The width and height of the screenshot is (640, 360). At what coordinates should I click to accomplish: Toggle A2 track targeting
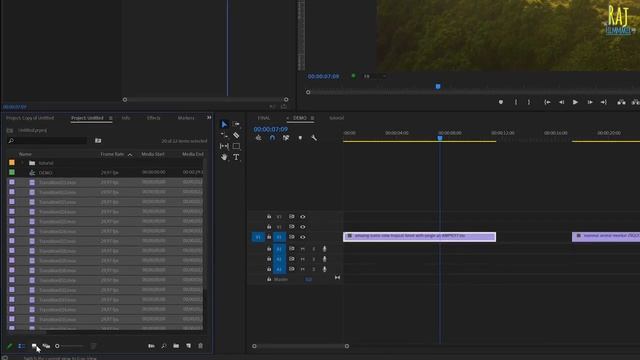point(279,259)
